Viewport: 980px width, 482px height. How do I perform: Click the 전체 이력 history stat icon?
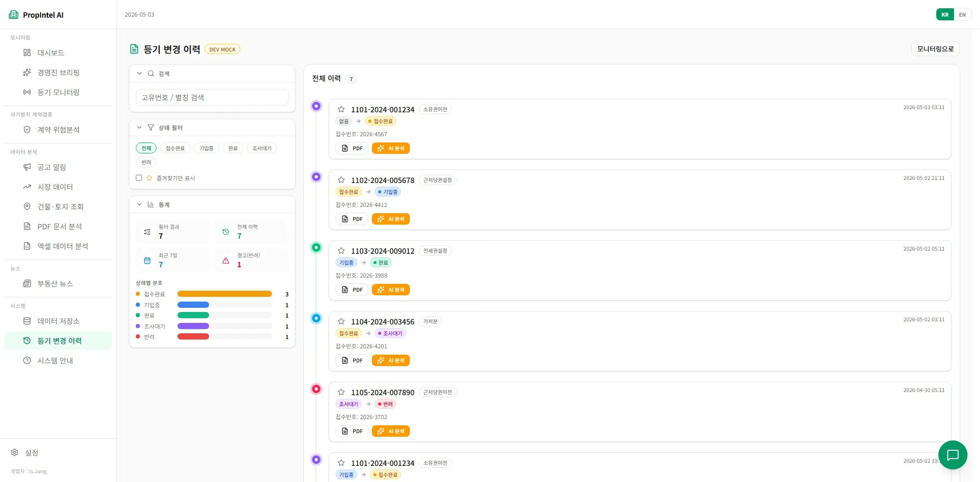226,232
